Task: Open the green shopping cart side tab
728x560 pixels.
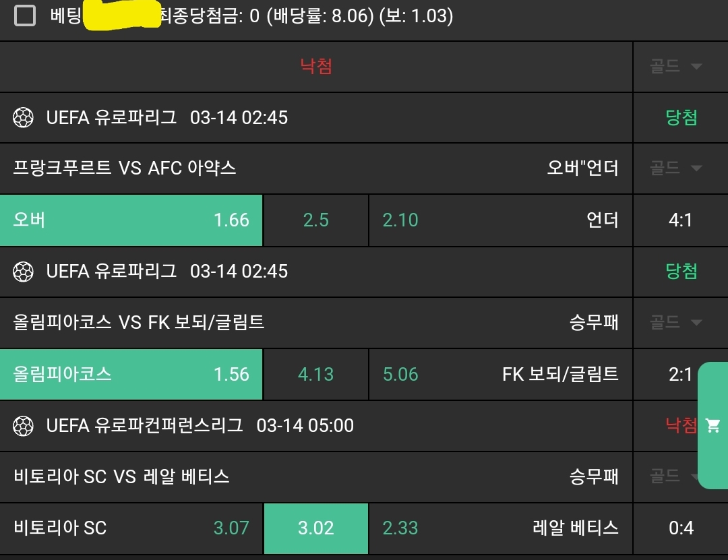Action: click(x=712, y=425)
